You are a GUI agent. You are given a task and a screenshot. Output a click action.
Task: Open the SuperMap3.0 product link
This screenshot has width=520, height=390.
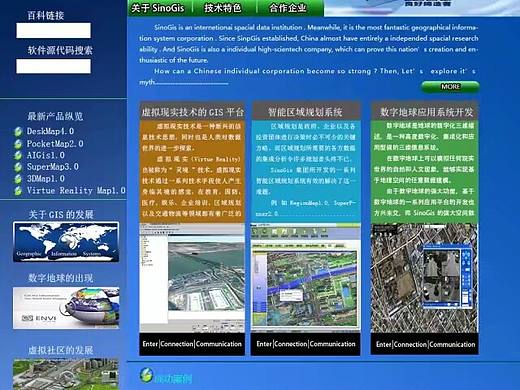[x=53, y=167]
